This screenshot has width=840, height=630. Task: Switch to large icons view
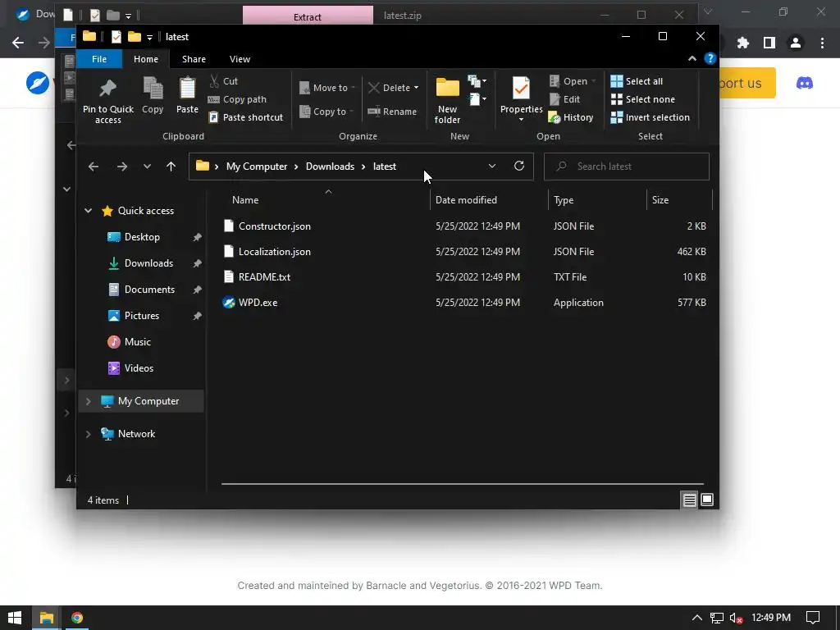(x=707, y=500)
